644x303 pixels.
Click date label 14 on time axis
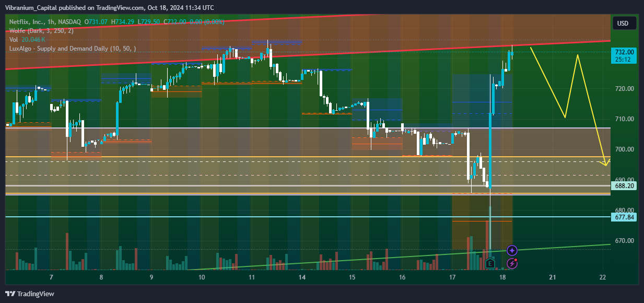[x=302, y=277]
